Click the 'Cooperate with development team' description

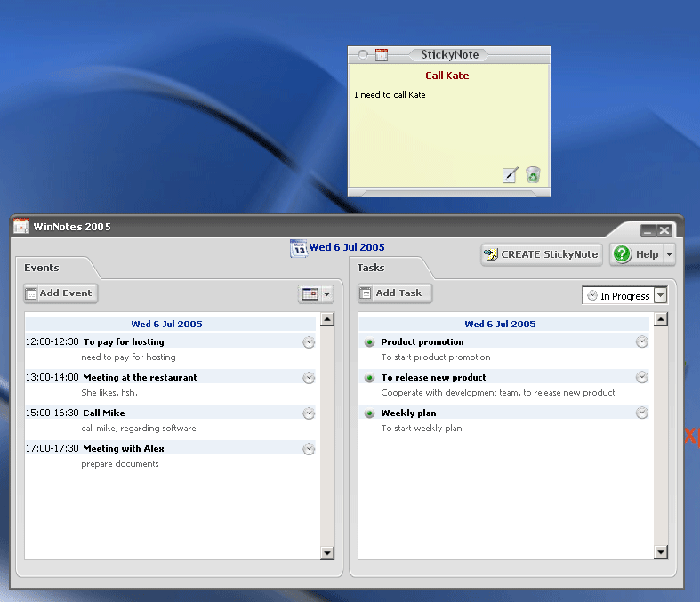[x=498, y=393]
